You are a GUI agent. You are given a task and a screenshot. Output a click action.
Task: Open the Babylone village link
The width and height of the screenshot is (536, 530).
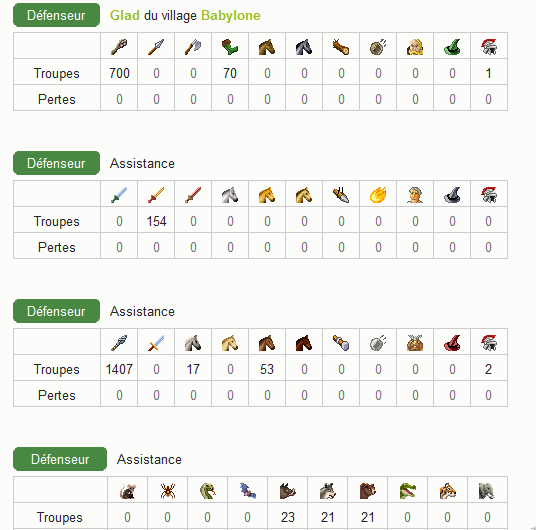click(231, 15)
